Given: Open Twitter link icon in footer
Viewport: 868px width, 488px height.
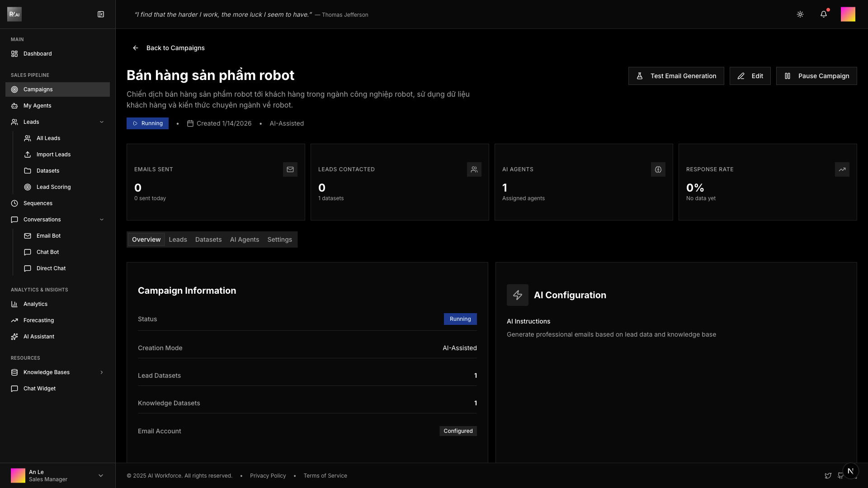Looking at the screenshot, I should pyautogui.click(x=828, y=476).
